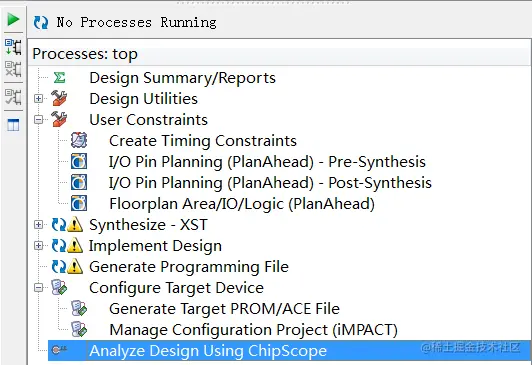Expand the Implement Design node
This screenshot has height=365, width=532.
coord(38,246)
